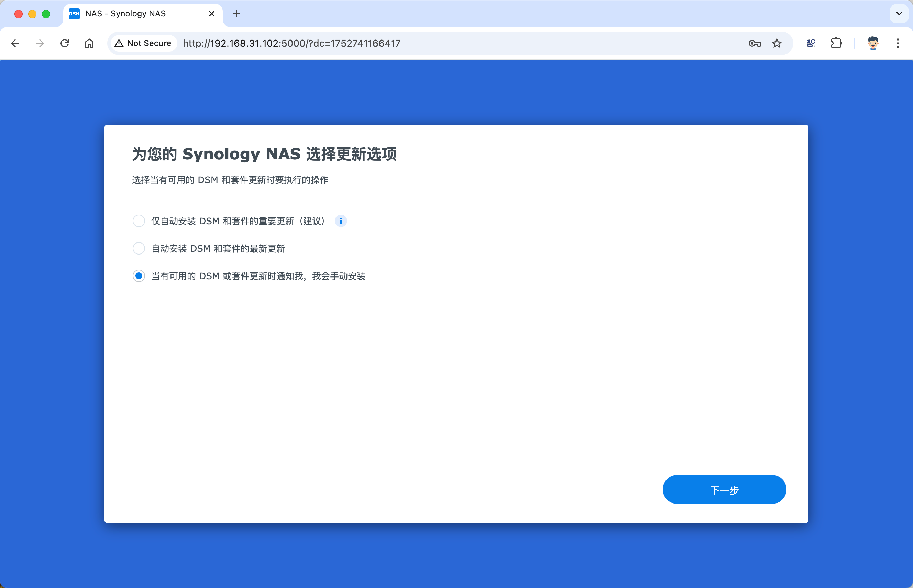Open the Extensions puzzle icon

coord(836,44)
